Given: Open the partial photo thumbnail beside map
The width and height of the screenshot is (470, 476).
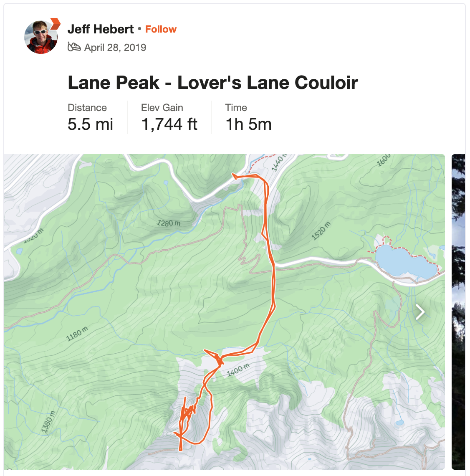Looking at the screenshot, I should pos(458,312).
